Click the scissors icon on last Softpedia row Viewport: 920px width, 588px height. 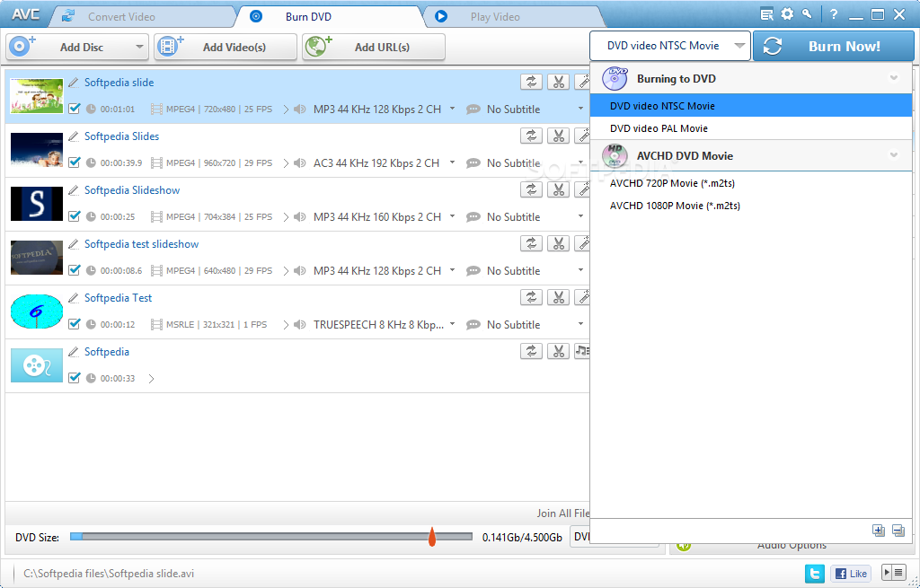[x=559, y=351]
